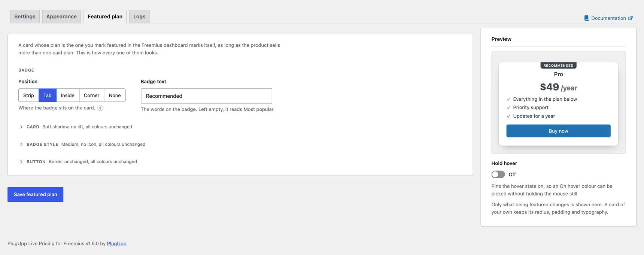Click the 'Updates for a year' feature line
The width and height of the screenshot is (644, 255).
[534, 116]
